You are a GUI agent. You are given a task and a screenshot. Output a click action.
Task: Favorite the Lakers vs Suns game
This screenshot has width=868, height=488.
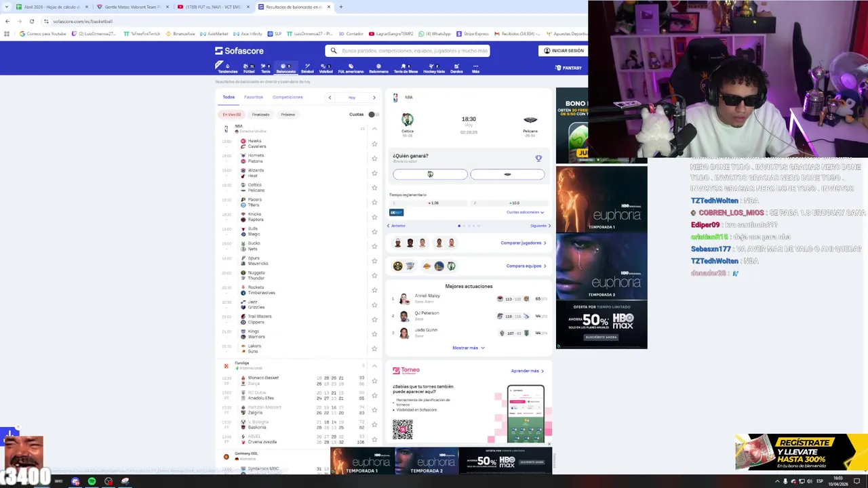click(374, 348)
